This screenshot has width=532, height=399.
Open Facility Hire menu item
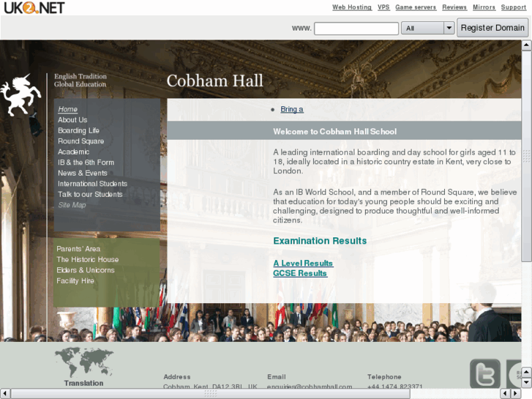coord(75,281)
